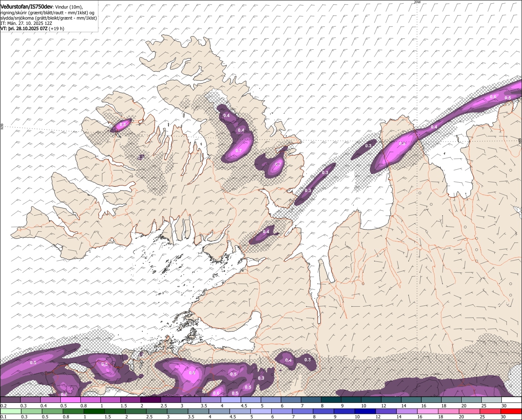Click the 'IT: Mán. 27. 10. 2025 12Z' line
522x420 pixels.
(26, 24)
